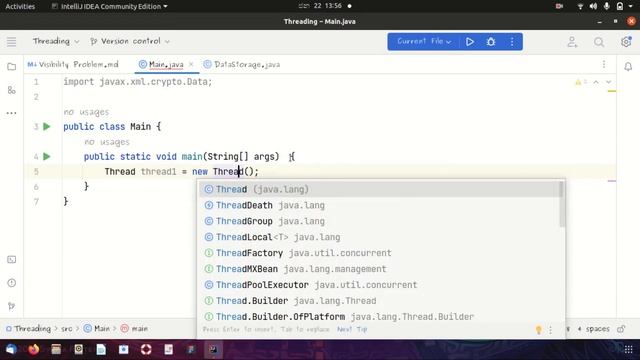The width and height of the screenshot is (640, 360).
Task: Open the Version control dropdown
Action: point(130,41)
